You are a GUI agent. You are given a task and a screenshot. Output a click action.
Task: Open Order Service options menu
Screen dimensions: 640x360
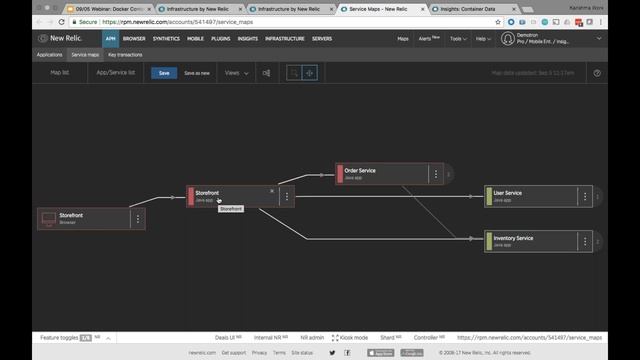(x=436, y=174)
